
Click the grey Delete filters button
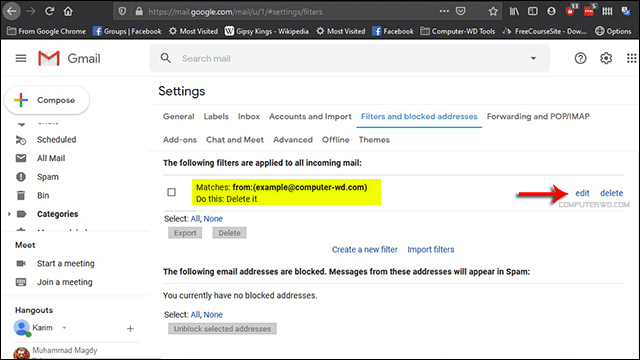229,233
